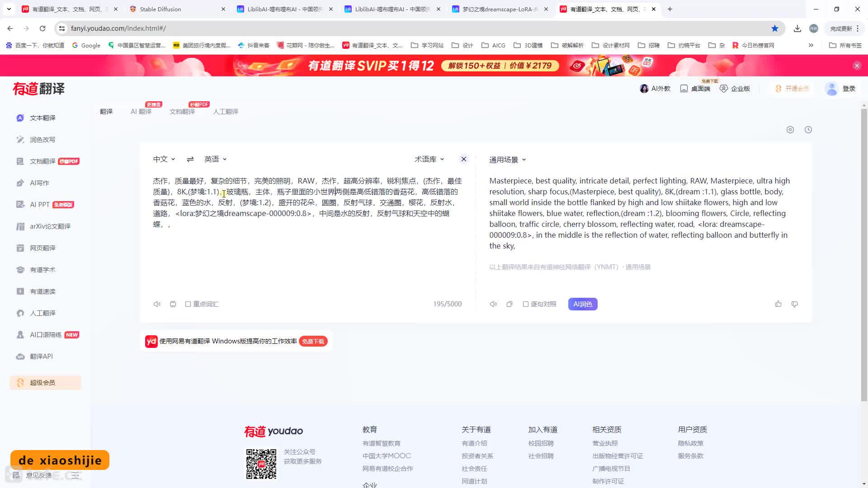Play source text audio speaker
Screen dimensions: 868x488
pyautogui.click(x=157, y=304)
